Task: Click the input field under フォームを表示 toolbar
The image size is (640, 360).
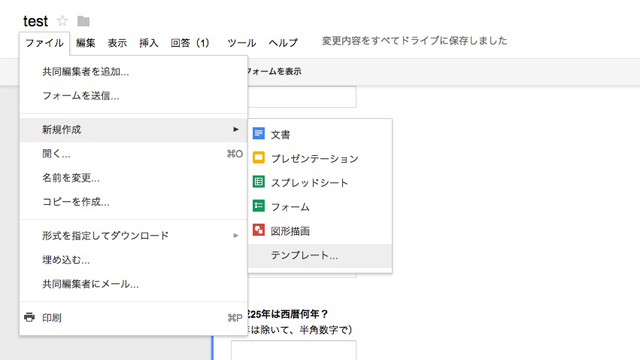Action: (x=302, y=97)
